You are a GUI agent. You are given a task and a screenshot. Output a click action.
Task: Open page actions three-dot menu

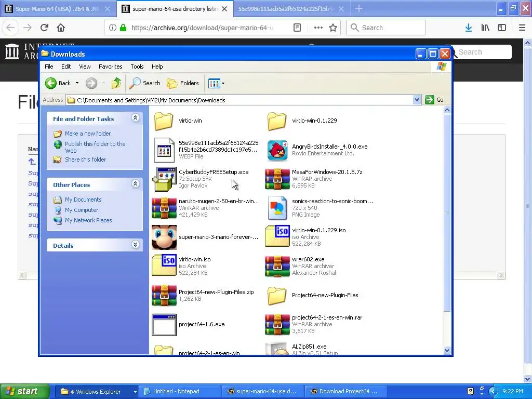(x=318, y=28)
